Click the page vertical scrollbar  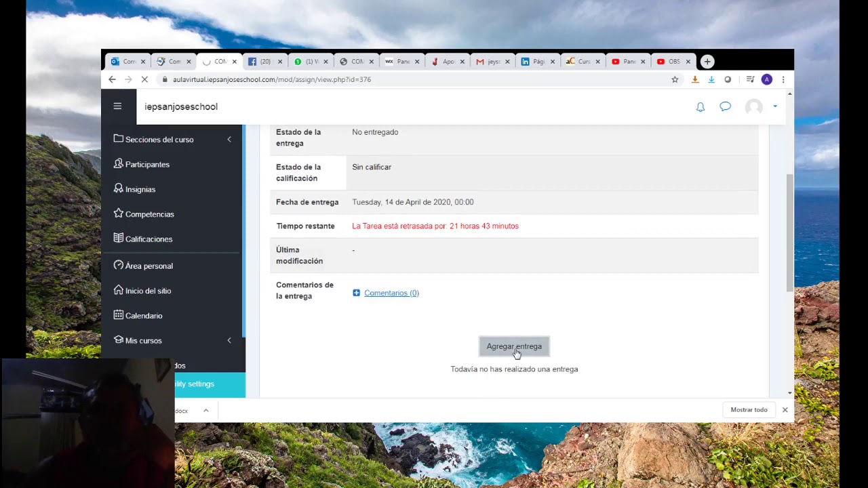(x=789, y=233)
